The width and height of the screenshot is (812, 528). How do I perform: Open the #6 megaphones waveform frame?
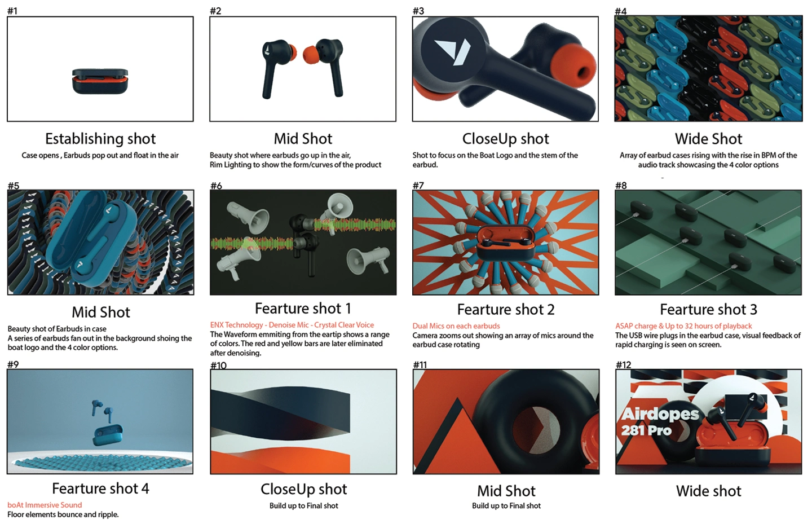(303, 242)
